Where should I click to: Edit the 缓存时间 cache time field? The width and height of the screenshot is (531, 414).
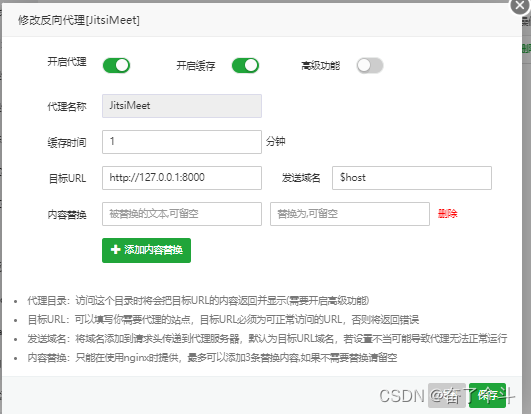pyautogui.click(x=182, y=142)
